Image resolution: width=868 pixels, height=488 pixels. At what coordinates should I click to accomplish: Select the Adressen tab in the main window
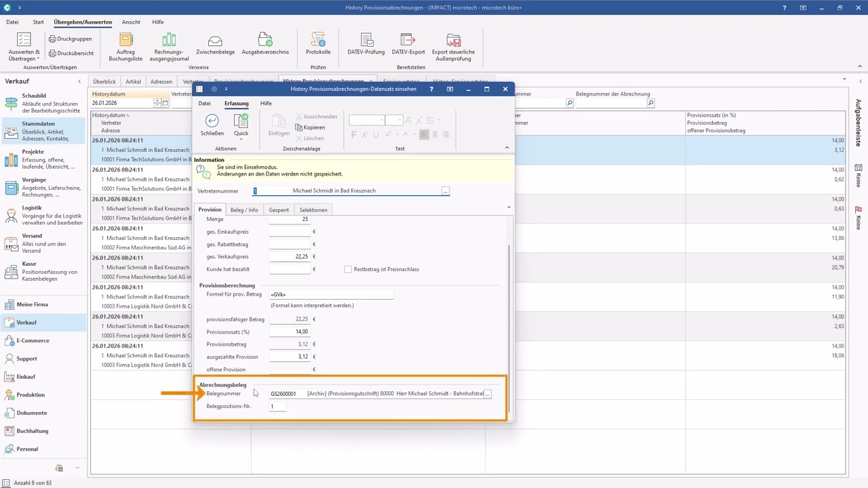click(161, 81)
